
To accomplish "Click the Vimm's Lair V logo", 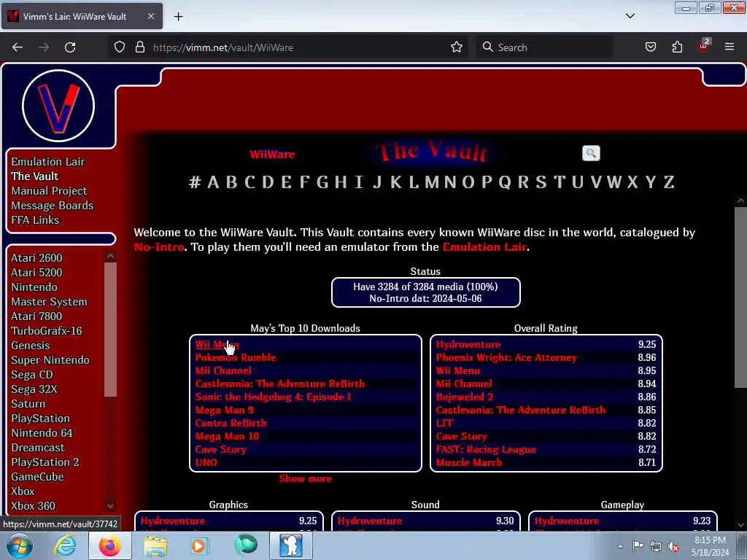I will [x=58, y=106].
